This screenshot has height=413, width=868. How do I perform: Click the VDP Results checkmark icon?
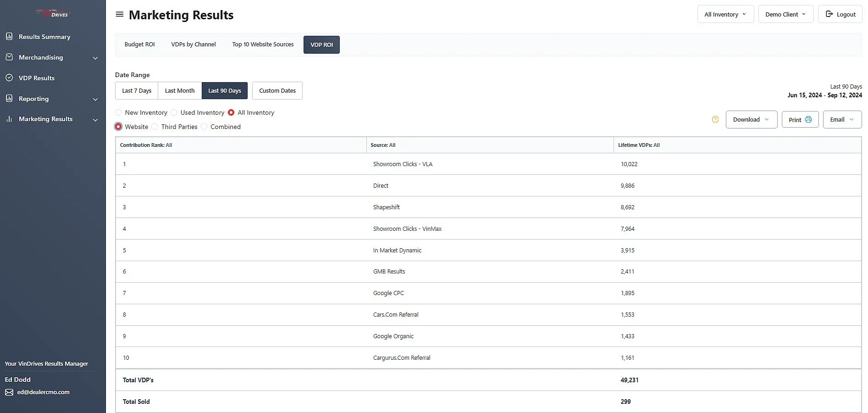pyautogui.click(x=9, y=78)
